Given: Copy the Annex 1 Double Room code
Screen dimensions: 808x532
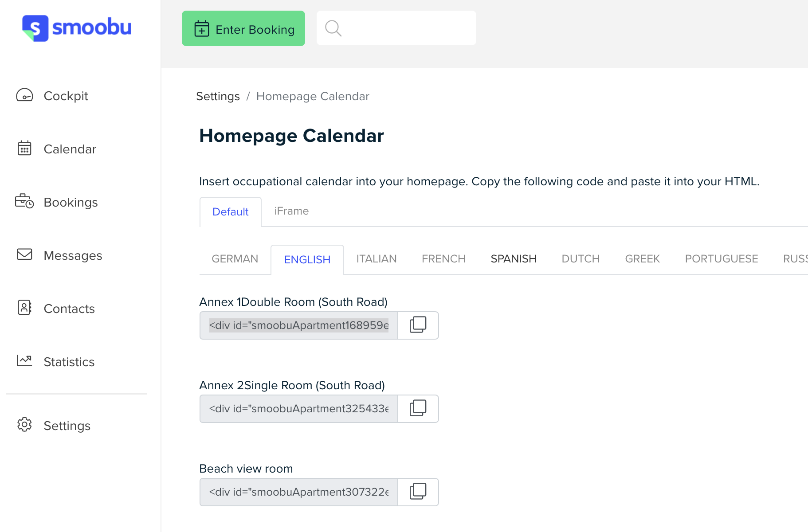Looking at the screenshot, I should 418,325.
